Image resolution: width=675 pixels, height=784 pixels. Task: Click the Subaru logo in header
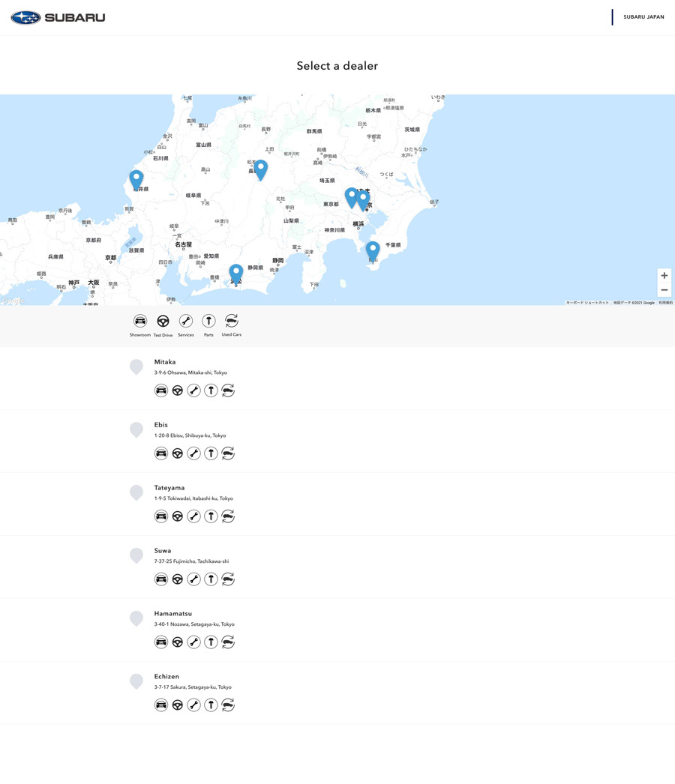point(58,17)
